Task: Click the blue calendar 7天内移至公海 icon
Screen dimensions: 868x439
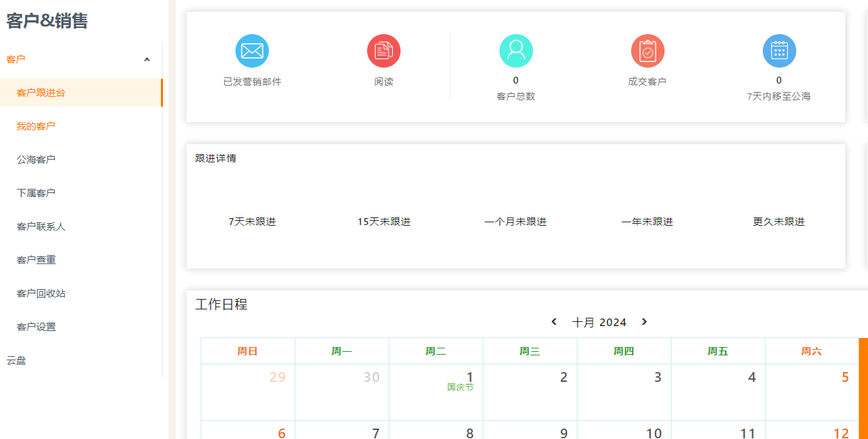Action: point(780,51)
